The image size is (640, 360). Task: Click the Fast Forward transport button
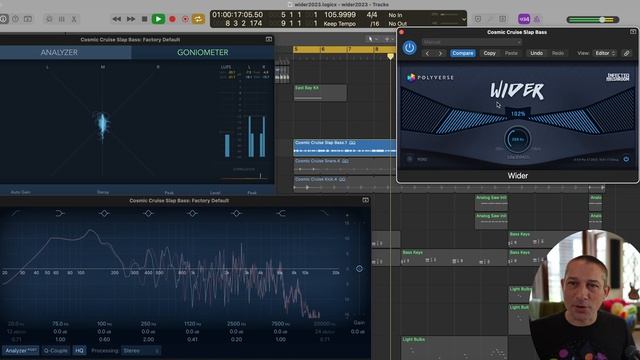[131, 19]
